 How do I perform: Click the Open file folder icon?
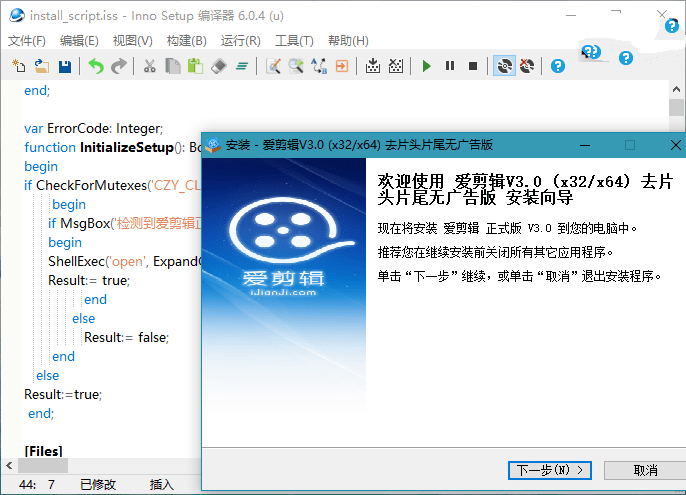tap(41, 66)
